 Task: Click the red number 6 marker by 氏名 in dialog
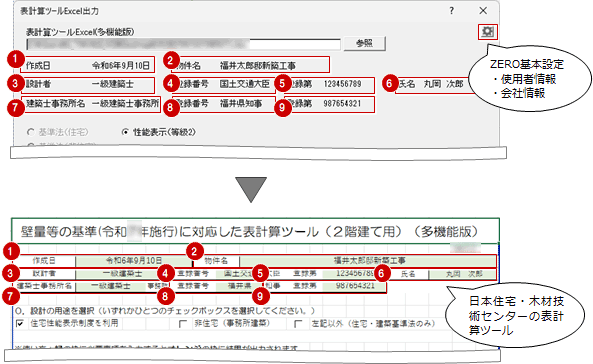coord(390,83)
